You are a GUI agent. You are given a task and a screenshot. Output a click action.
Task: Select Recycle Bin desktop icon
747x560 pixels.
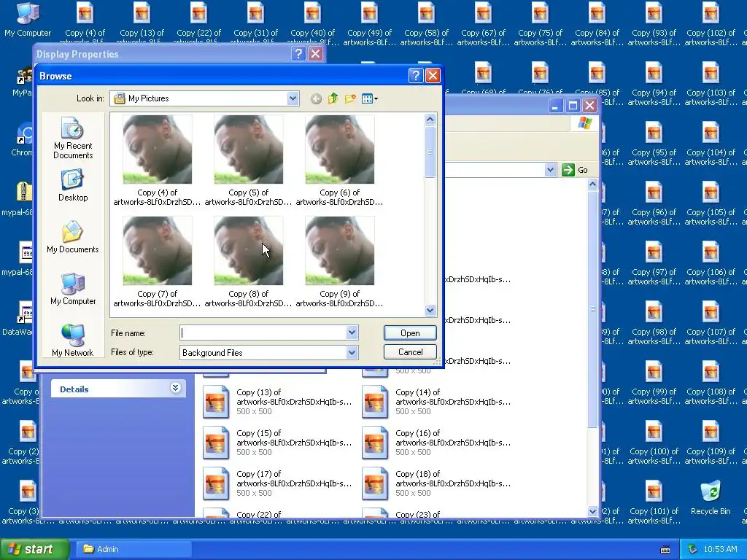(x=711, y=497)
